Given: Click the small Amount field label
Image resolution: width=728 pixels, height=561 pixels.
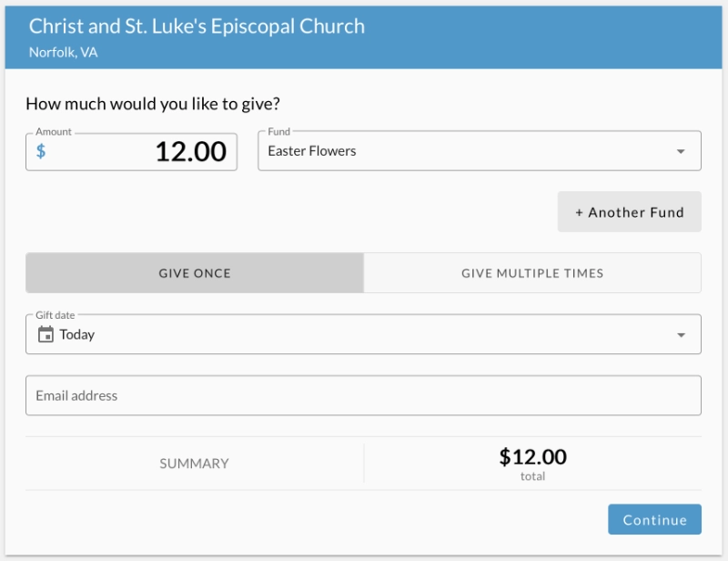Looking at the screenshot, I should click(x=54, y=132).
